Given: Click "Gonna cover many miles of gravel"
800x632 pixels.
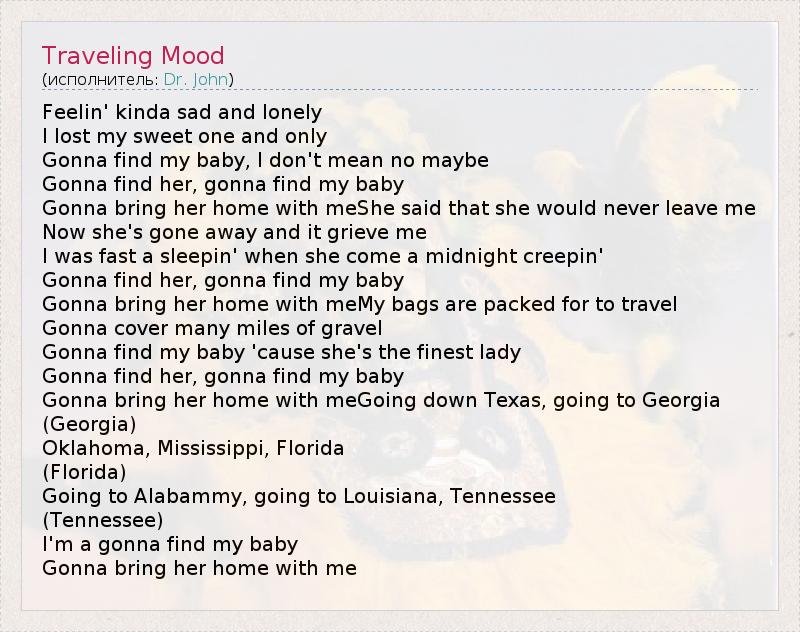Looking at the screenshot, I should 212,328.
